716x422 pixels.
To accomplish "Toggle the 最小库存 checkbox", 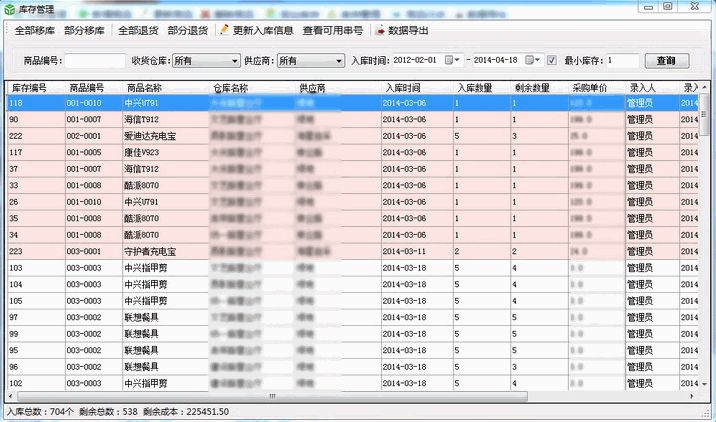I will click(x=566, y=61).
